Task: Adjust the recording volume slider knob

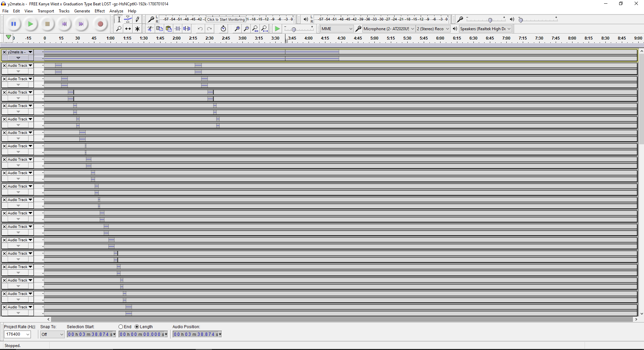Action: [x=490, y=20]
